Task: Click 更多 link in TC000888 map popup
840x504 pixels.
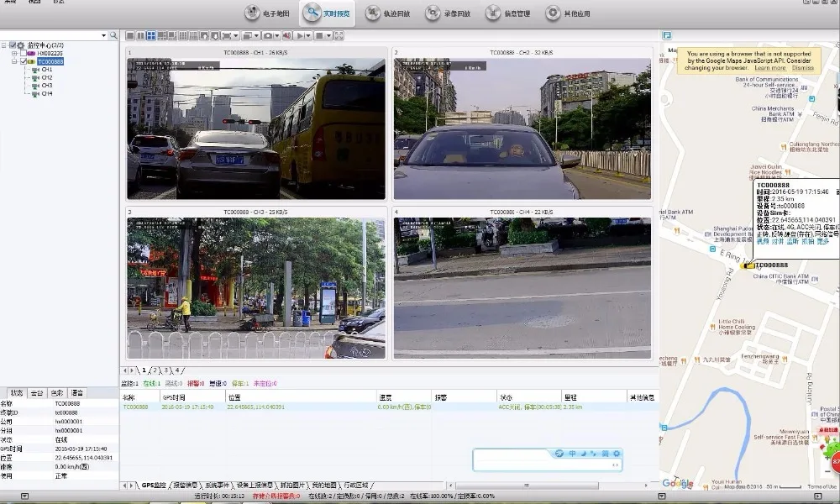Action: 822,242
